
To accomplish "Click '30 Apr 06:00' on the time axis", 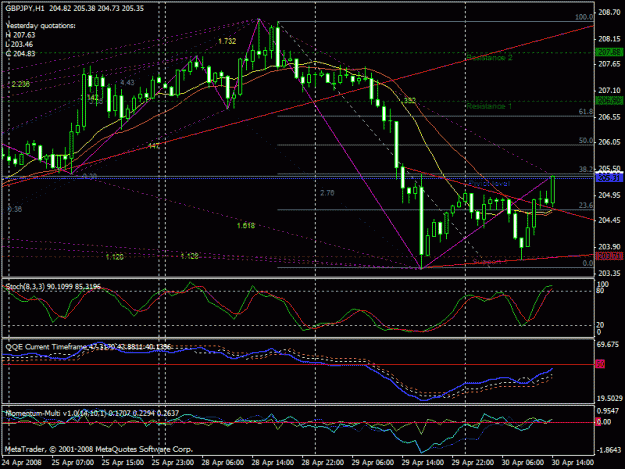I will tap(523, 462).
